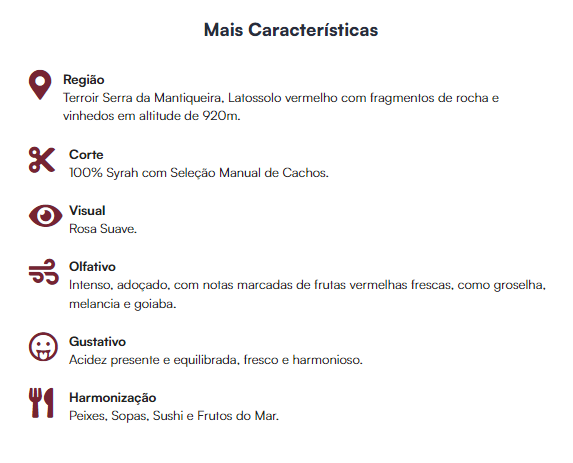The height and width of the screenshot is (463, 573).
Task: Click the fork and knife Harmonização icon
Action: pyautogui.click(x=41, y=403)
